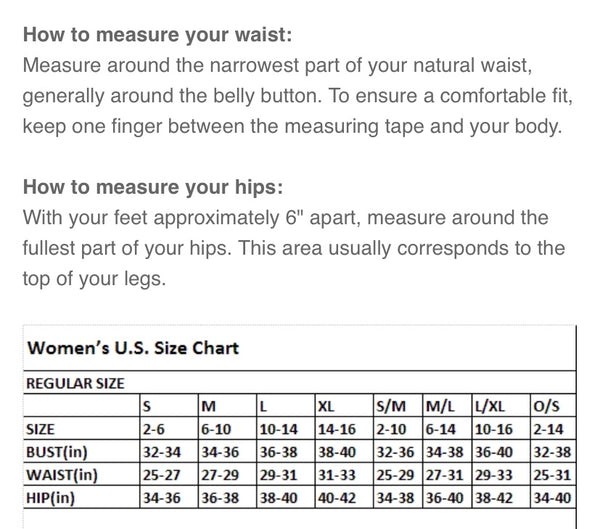
Task: Click the WAIST(in) row label
Action: pyautogui.click(x=62, y=475)
